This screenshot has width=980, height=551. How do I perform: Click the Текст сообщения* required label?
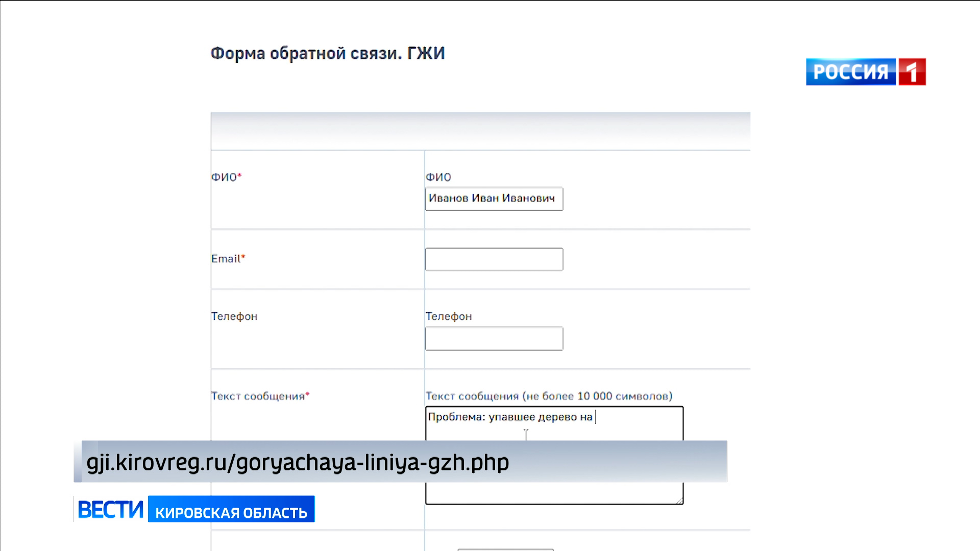260,396
